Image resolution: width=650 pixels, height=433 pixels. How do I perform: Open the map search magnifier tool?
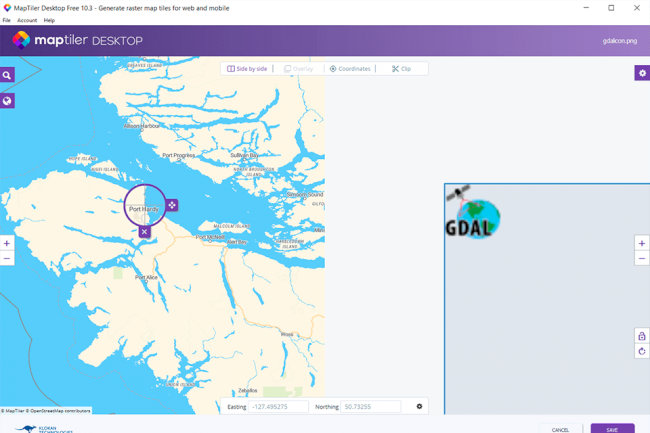[x=7, y=75]
